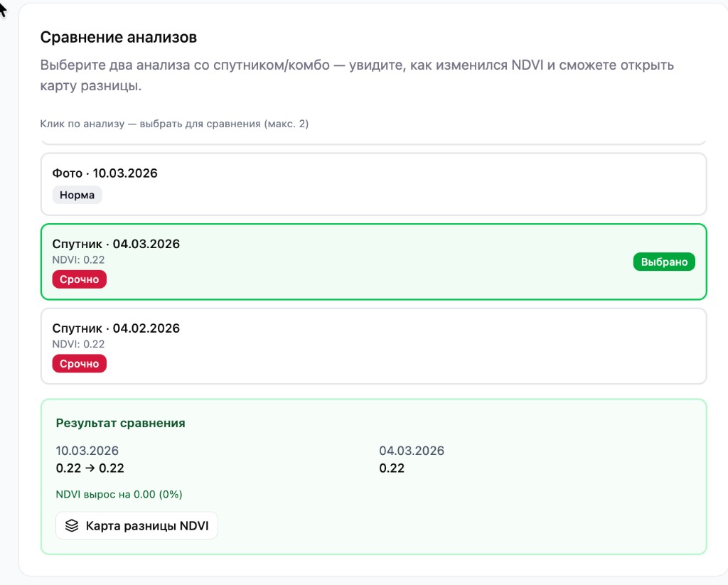This screenshot has height=585, width=728.
Task: Click the layers icon on Карта разницы NDVI button
Action: tap(70, 525)
